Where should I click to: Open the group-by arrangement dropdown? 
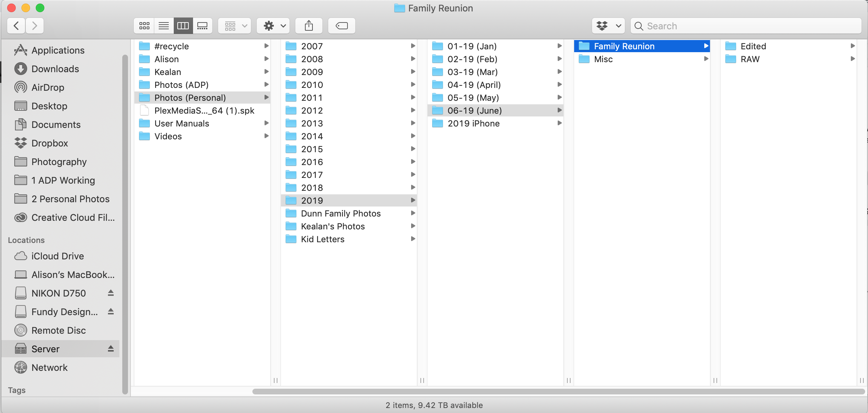235,26
